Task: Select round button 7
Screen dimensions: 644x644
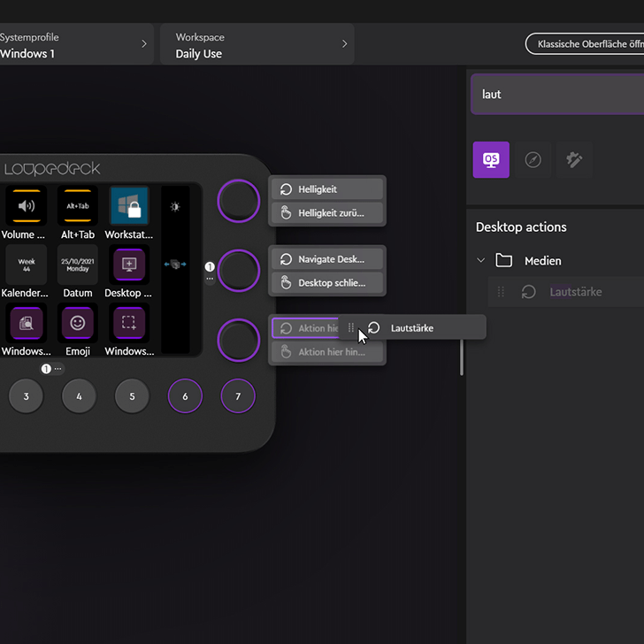Action: click(x=238, y=396)
